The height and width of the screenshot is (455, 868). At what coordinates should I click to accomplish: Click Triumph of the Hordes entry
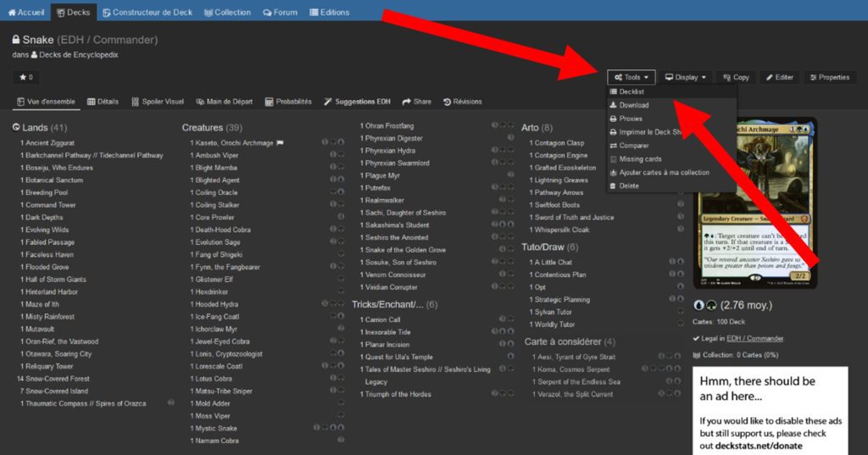point(398,394)
